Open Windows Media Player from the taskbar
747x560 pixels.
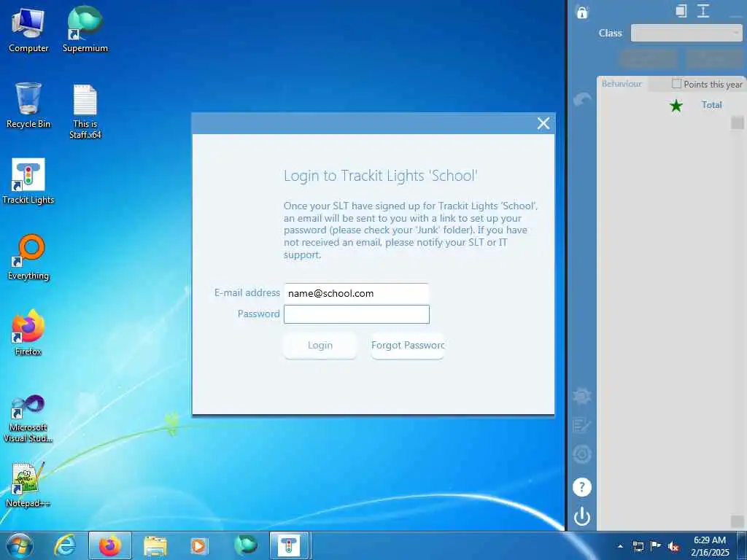click(199, 545)
